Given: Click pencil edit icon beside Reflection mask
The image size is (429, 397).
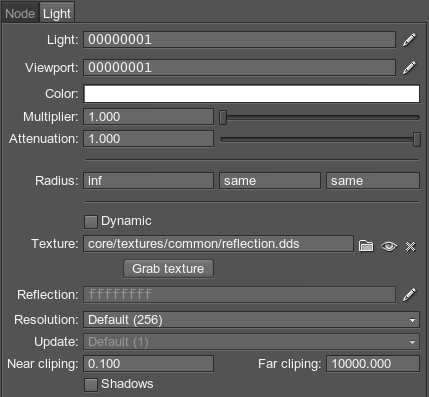Looking at the screenshot, I should 409,295.
